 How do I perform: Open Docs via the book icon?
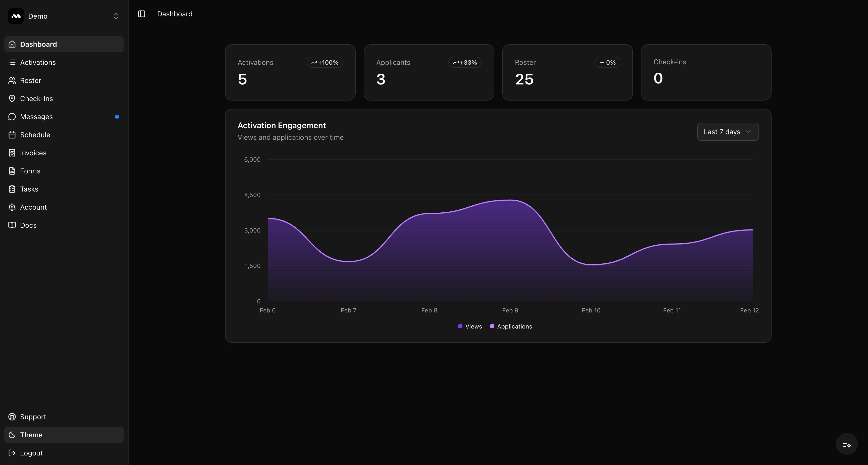pos(12,225)
